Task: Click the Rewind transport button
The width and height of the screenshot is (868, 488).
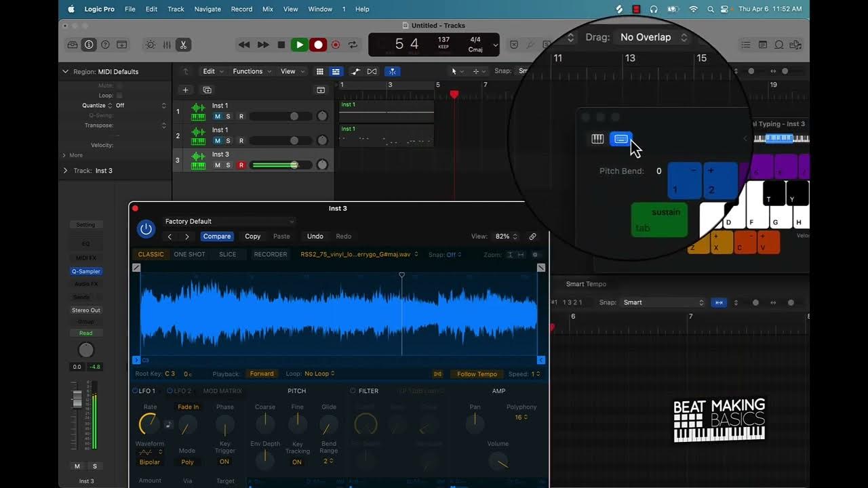Action: pyautogui.click(x=244, y=45)
